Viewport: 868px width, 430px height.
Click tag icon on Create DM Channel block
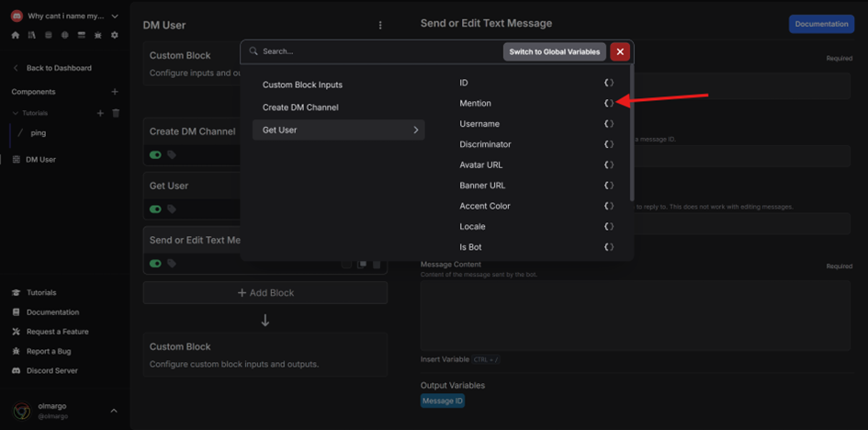172,155
